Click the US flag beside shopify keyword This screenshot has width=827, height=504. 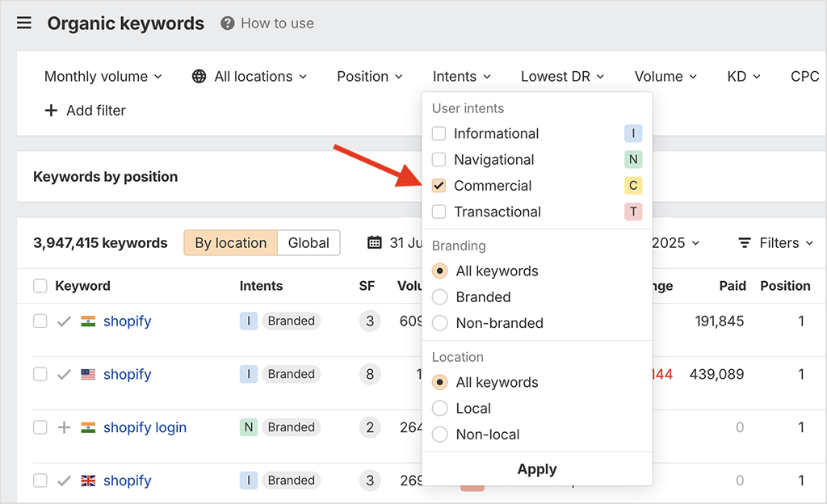pos(88,374)
